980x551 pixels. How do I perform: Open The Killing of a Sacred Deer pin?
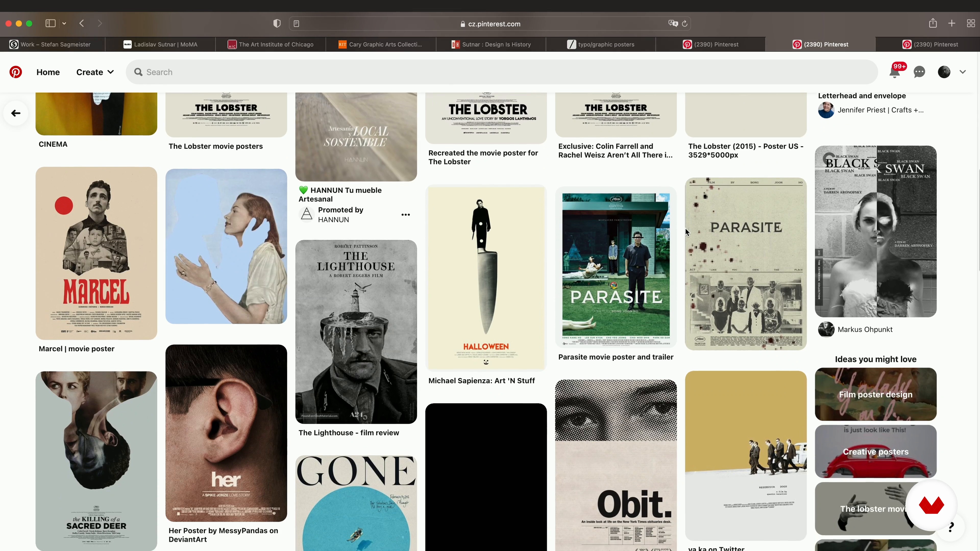click(96, 461)
